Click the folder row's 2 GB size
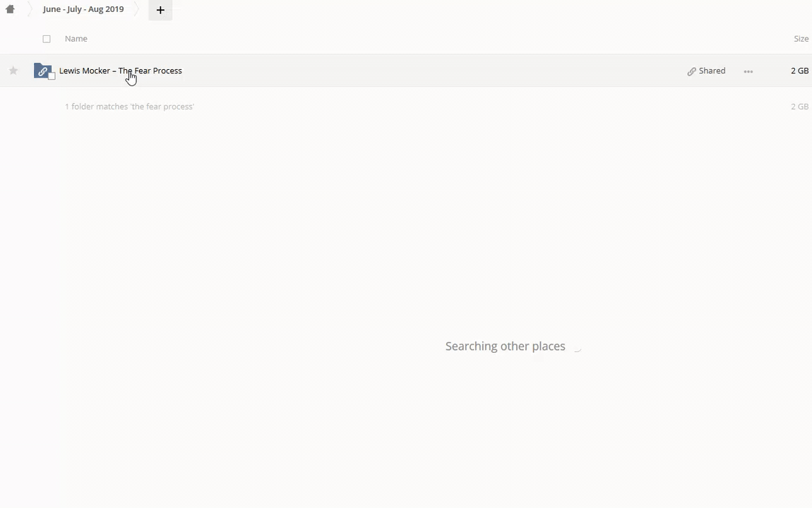 click(799, 71)
